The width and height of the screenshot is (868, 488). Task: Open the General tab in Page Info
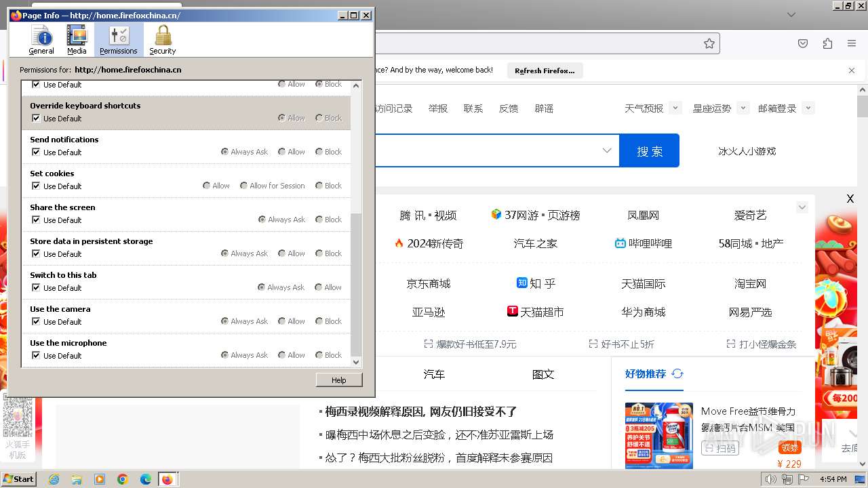(41, 40)
